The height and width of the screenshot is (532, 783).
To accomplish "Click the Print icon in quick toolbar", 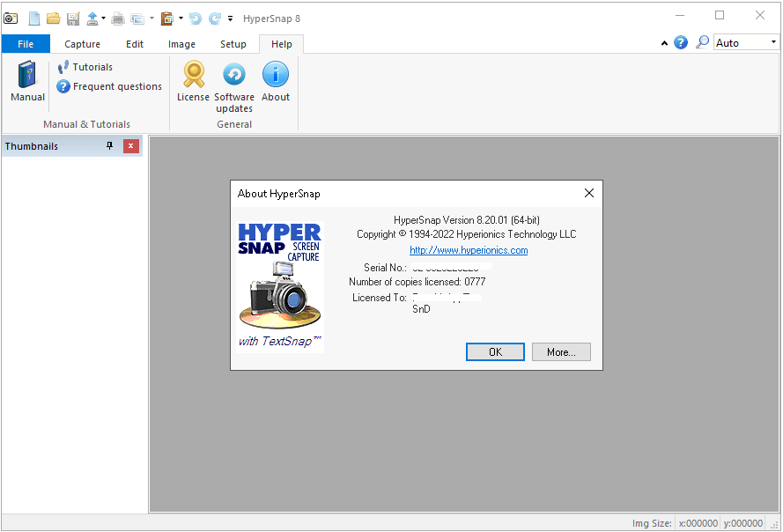I will point(118,18).
